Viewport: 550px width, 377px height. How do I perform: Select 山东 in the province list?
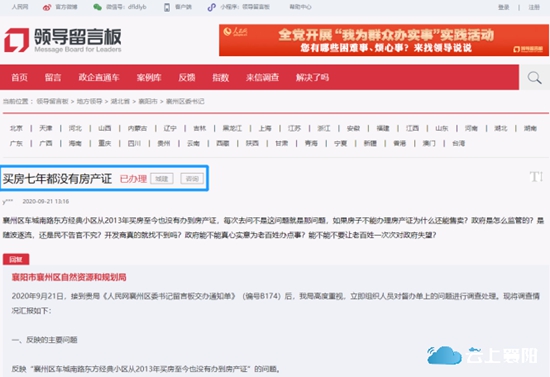442,128
